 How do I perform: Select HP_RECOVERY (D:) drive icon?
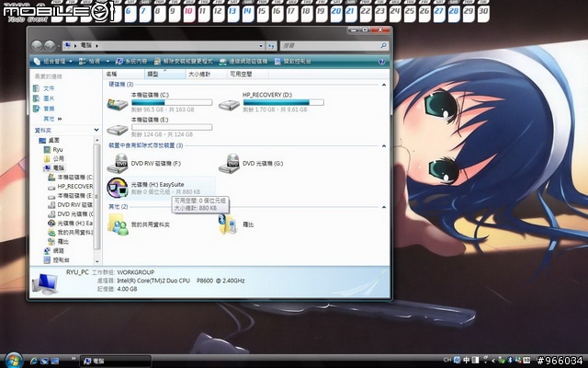tap(229, 104)
